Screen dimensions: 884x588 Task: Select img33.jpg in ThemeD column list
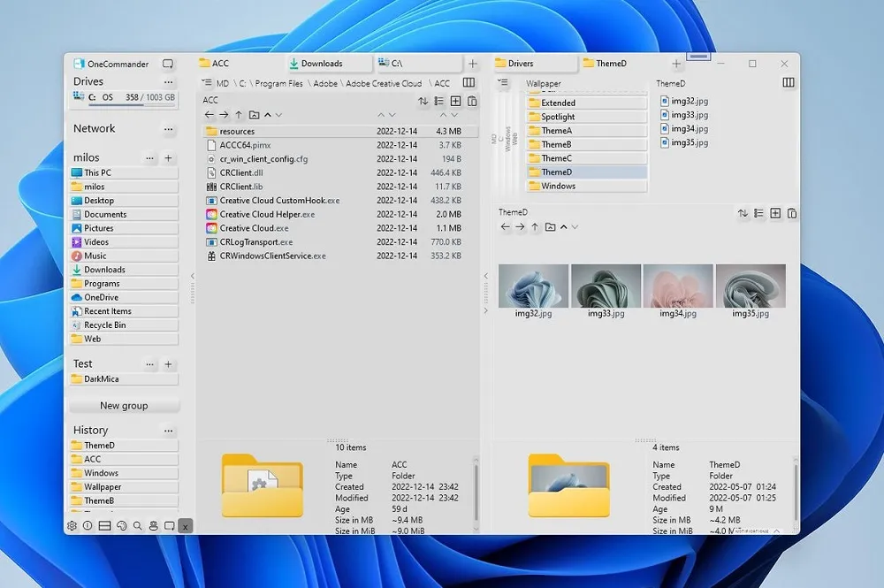pos(684,115)
